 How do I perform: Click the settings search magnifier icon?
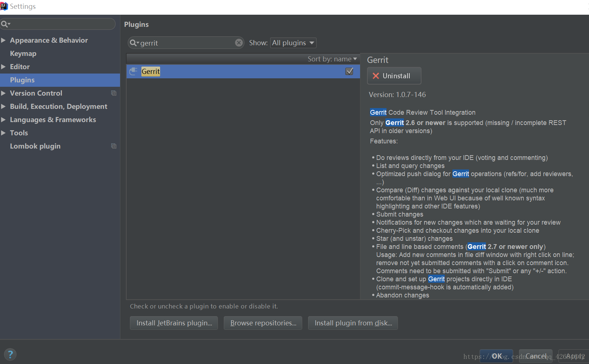point(5,24)
